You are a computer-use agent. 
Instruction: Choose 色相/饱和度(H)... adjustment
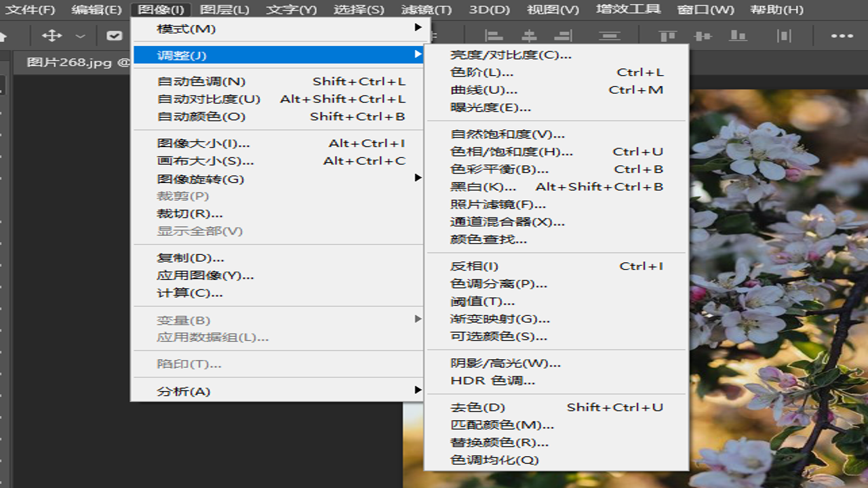point(557,152)
